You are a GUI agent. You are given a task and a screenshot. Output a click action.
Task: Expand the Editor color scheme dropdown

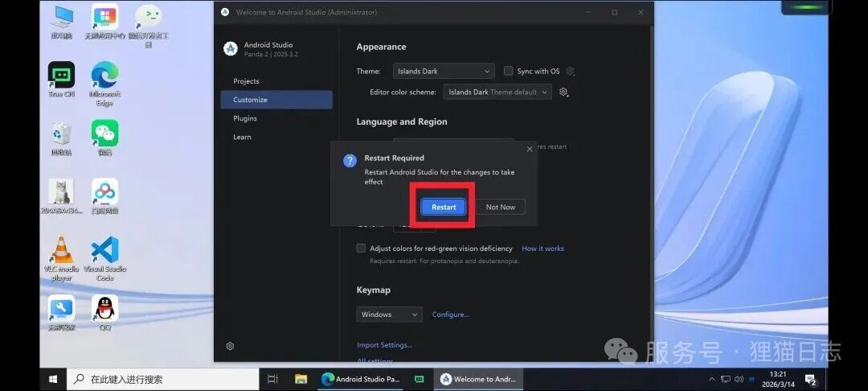pyautogui.click(x=497, y=92)
